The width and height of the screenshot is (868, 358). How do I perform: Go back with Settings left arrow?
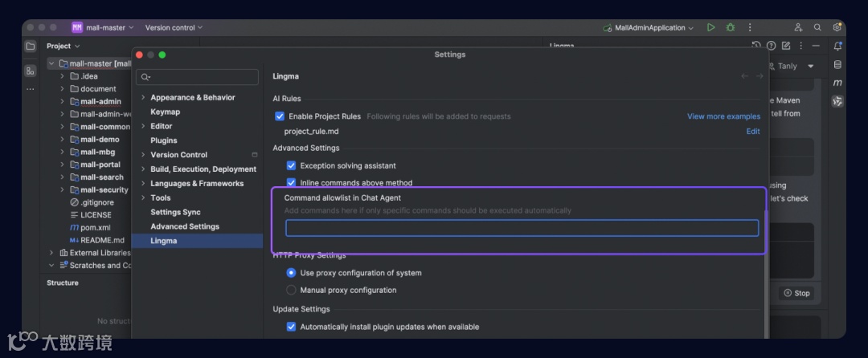(x=744, y=76)
